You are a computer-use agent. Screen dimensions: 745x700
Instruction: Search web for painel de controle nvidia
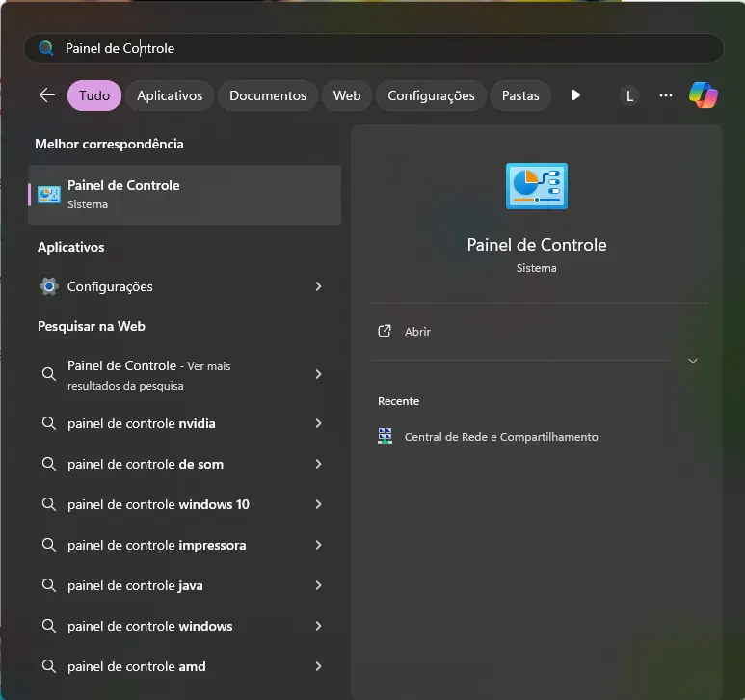point(184,423)
